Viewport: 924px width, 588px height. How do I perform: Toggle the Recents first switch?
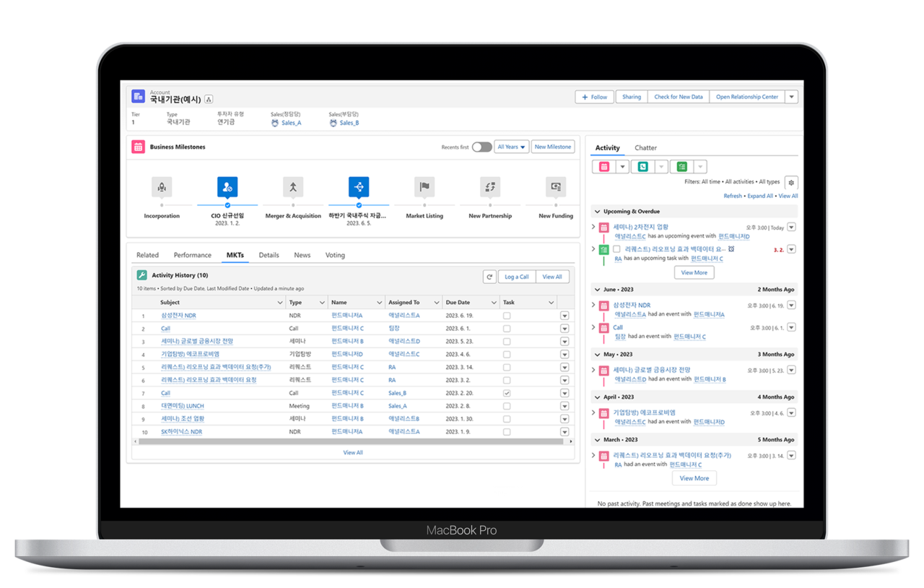point(481,147)
